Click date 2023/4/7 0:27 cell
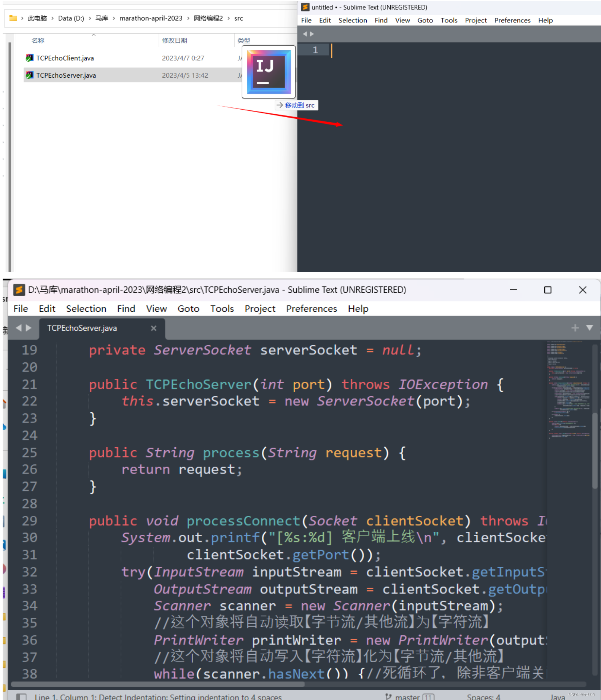Viewport: 601px width, 700px height. coord(183,58)
